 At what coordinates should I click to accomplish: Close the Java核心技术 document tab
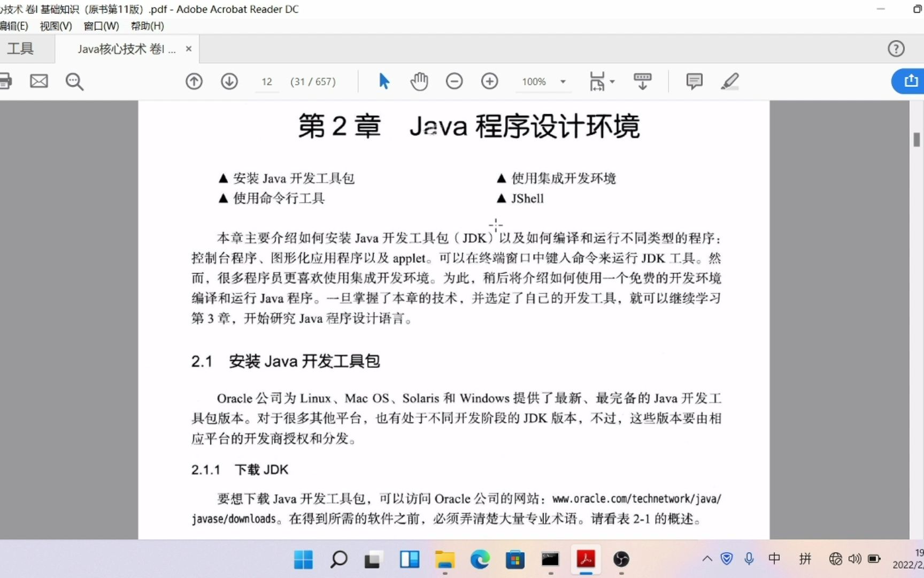189,49
